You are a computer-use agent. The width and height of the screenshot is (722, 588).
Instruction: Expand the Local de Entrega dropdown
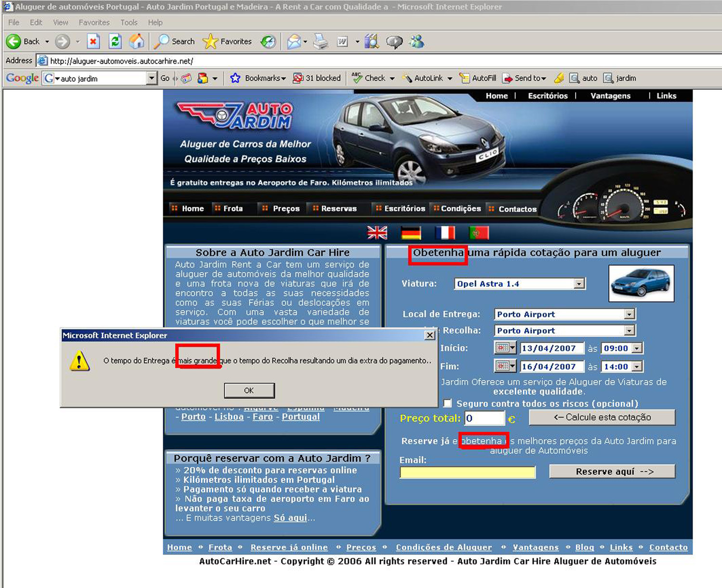coord(629,314)
